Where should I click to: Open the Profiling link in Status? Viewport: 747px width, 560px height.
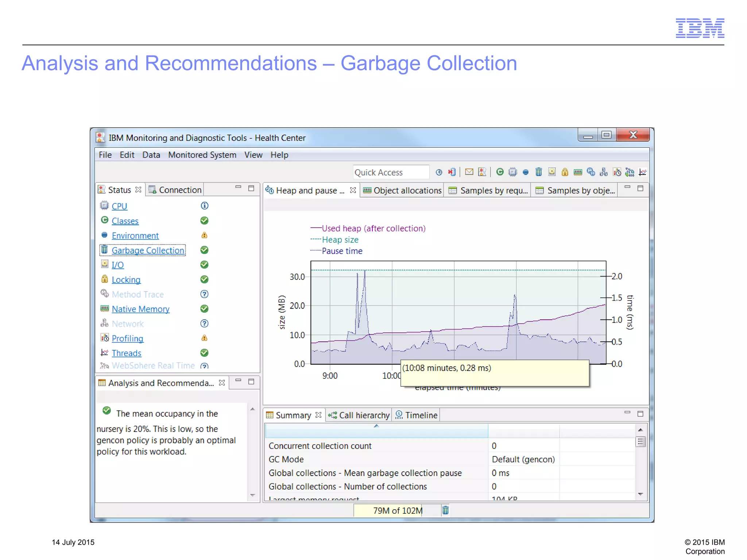pyautogui.click(x=128, y=339)
